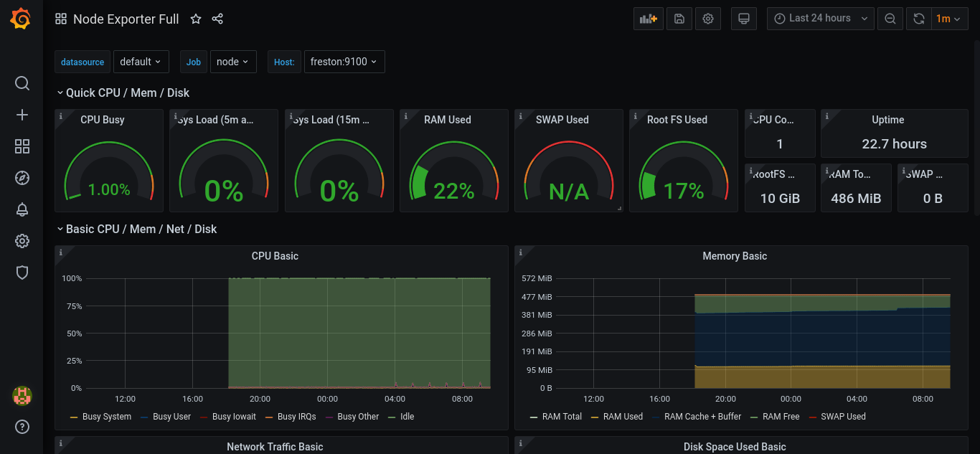Open the Search dashboards magnifier icon
The image size is (980, 454).
22,83
